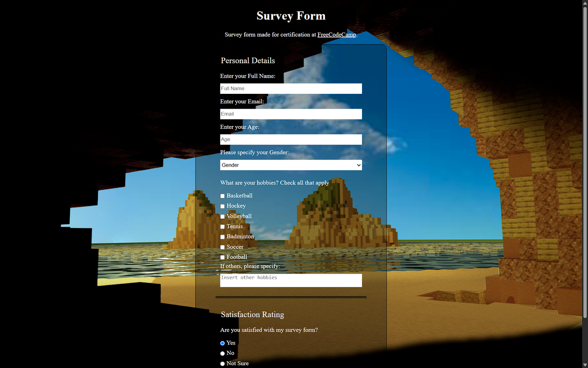Click the Satisfaction Rating heading
This screenshot has height=368, width=588.
click(x=252, y=315)
